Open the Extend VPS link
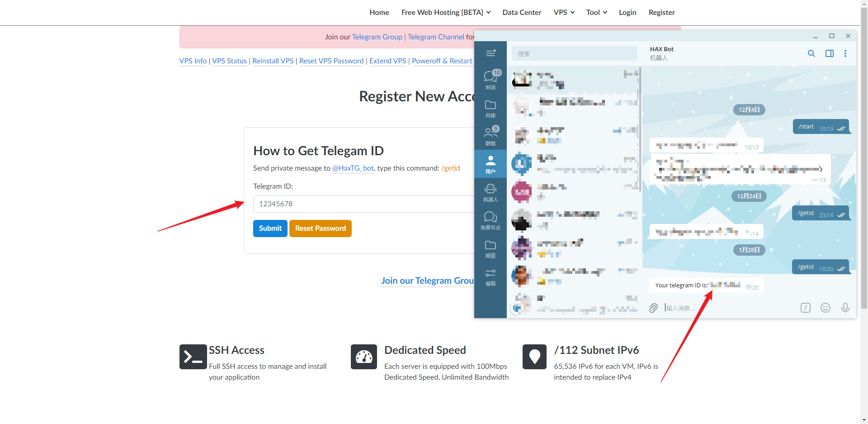 coord(388,61)
